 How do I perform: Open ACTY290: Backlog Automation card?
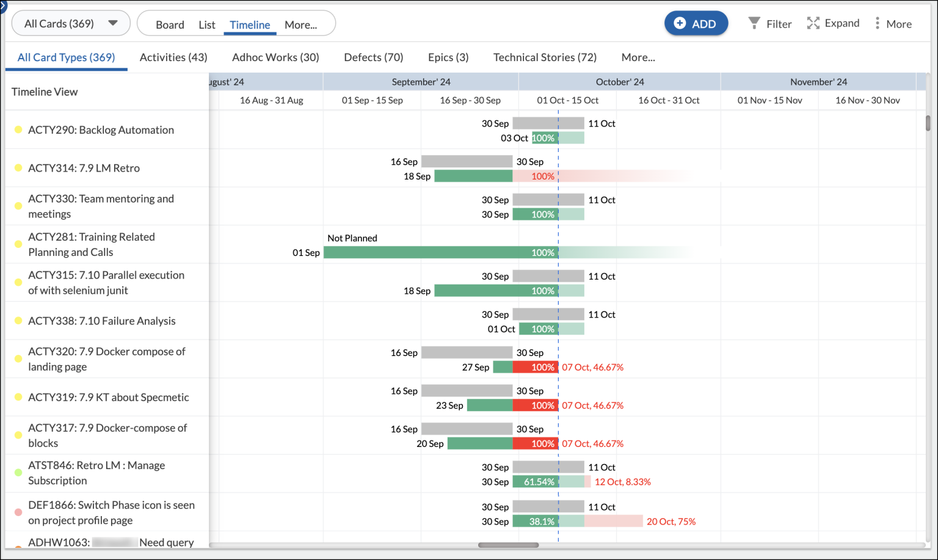(x=101, y=129)
